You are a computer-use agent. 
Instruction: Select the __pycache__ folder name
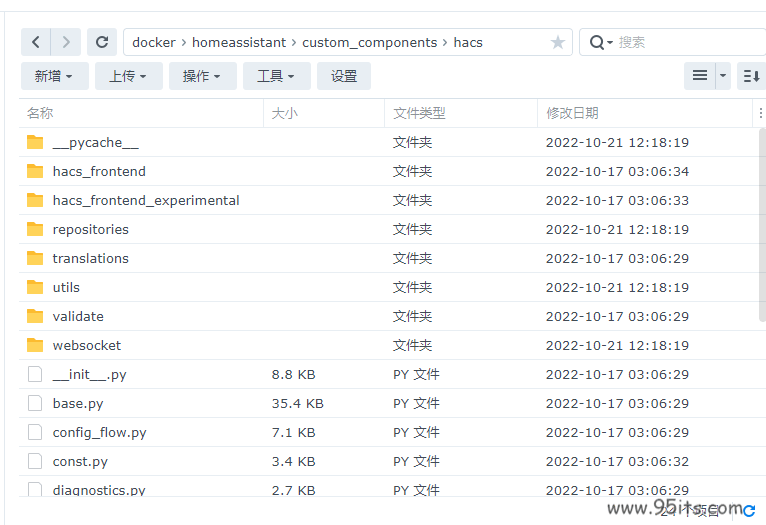pyautogui.click(x=96, y=143)
